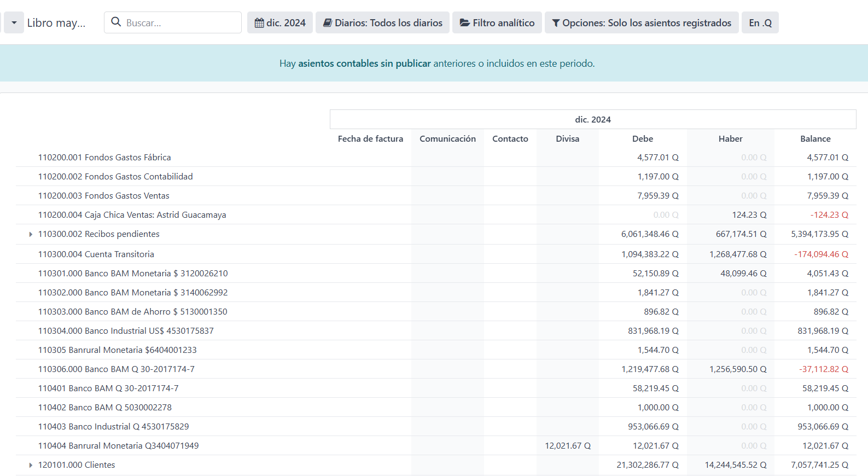This screenshot has height=476, width=868.
Task: Click the -174,094.46 Q balance value
Action: [821, 254]
